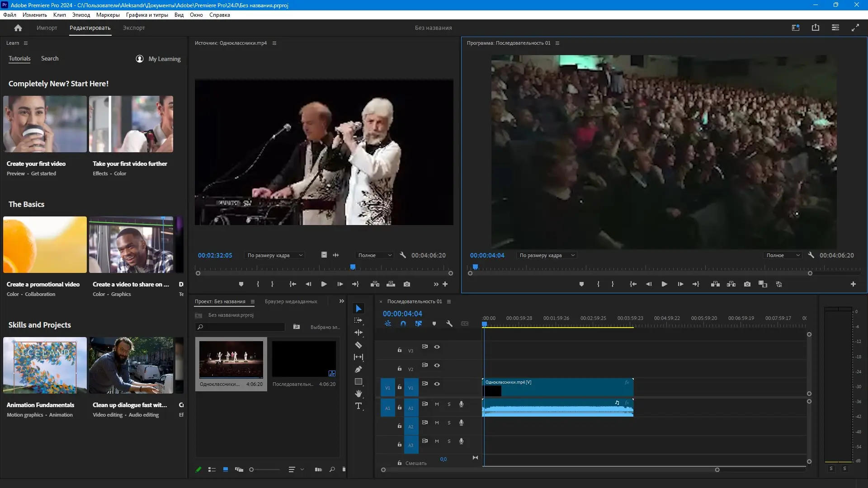The width and height of the screenshot is (868, 488).
Task: Switch to the Экспорт tab
Action: 134,28
